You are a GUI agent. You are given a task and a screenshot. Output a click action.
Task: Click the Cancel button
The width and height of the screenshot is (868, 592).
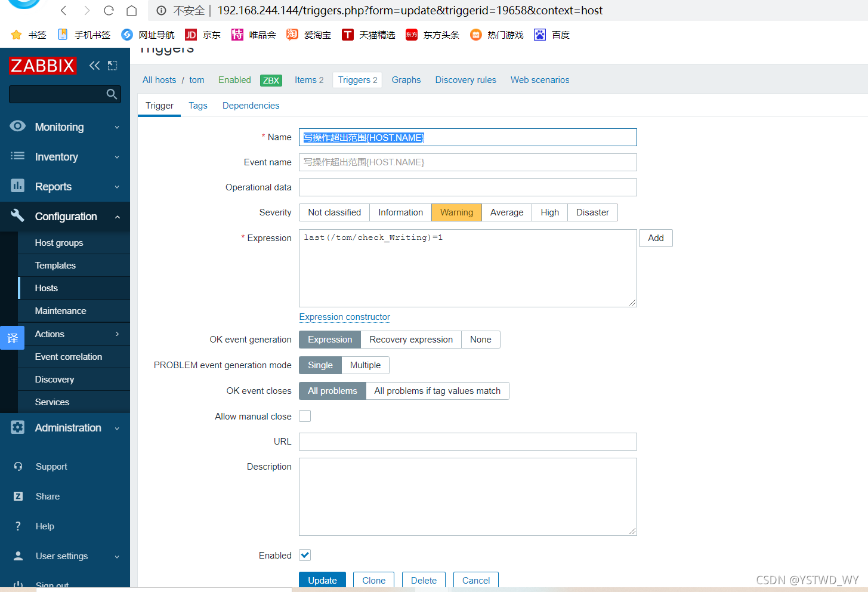476,580
